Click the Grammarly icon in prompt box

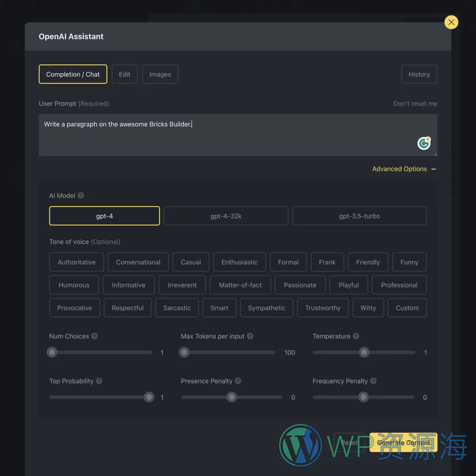click(424, 143)
